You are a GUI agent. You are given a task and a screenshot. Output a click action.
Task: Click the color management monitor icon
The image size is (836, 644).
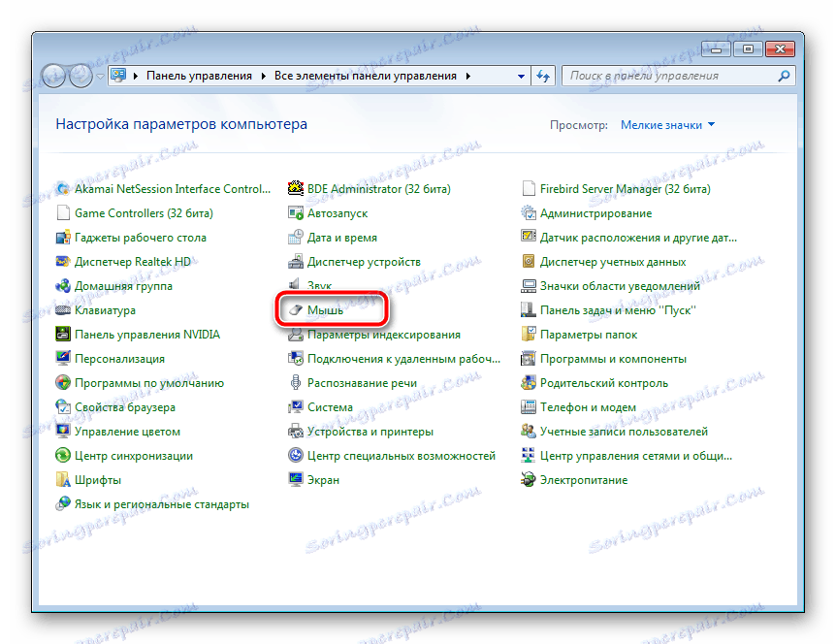tap(63, 432)
